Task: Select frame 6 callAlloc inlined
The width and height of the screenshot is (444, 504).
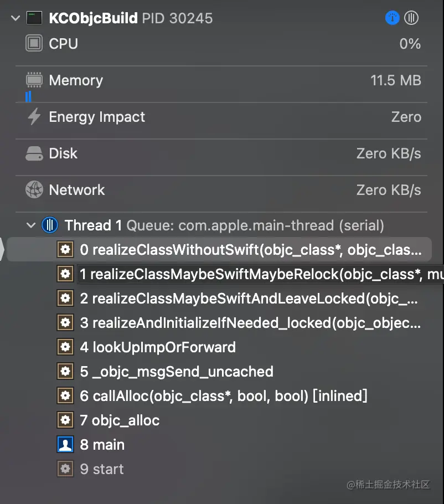Action: click(x=212, y=396)
